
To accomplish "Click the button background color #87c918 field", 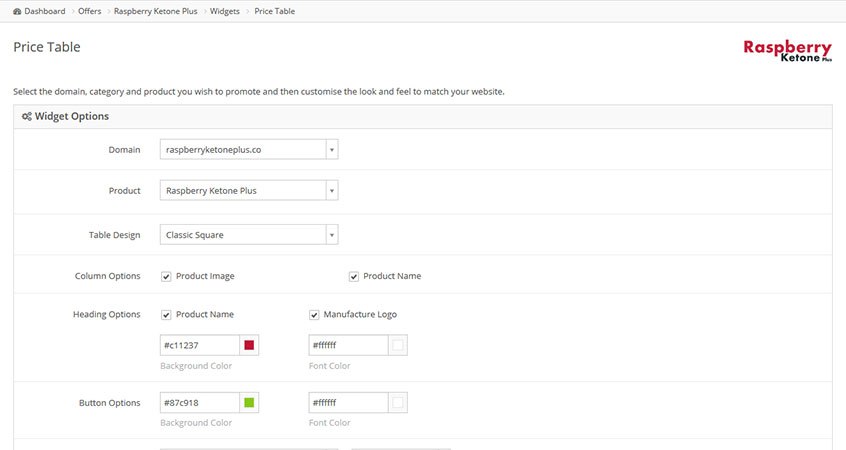I will pyautogui.click(x=200, y=403).
